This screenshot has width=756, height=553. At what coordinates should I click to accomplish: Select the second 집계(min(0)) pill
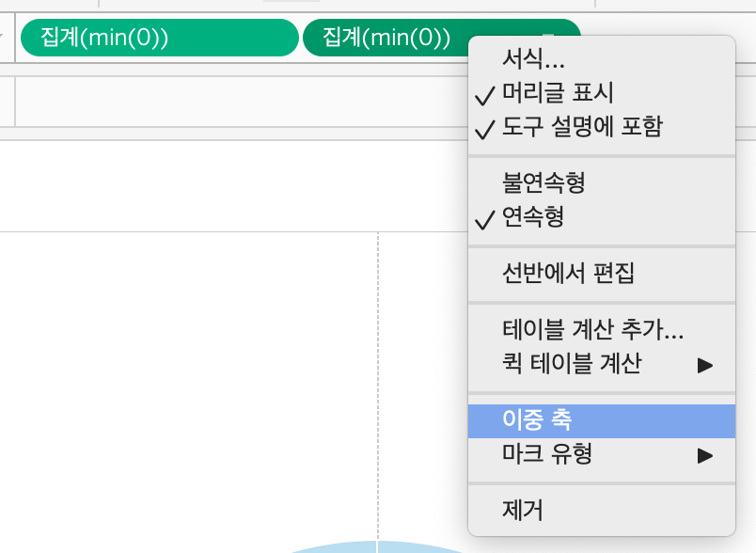[386, 38]
